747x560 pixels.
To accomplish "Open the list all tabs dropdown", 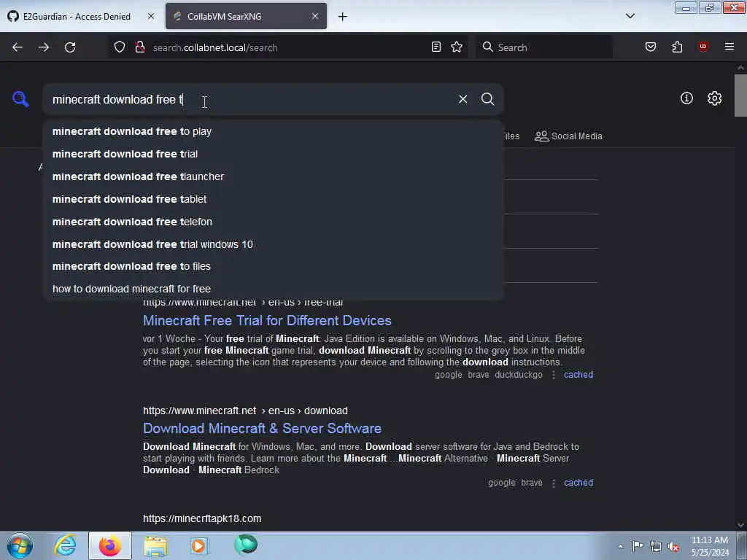I will point(630,16).
